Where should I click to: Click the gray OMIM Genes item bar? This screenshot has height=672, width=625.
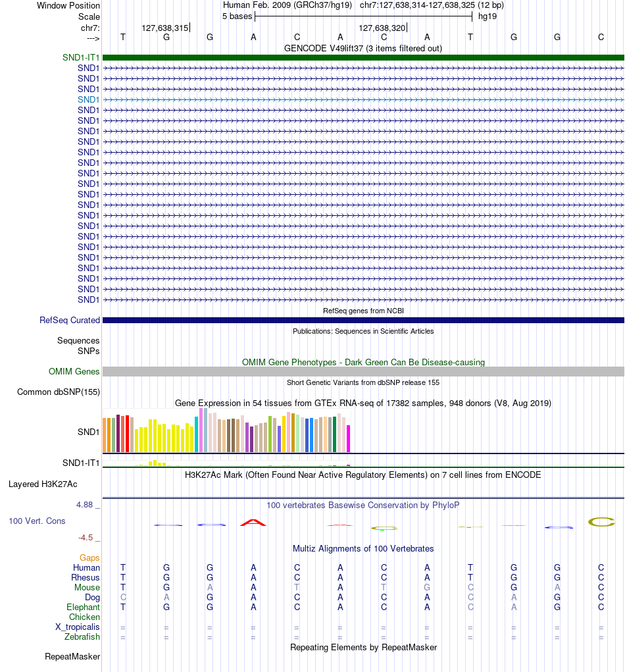pos(363,372)
